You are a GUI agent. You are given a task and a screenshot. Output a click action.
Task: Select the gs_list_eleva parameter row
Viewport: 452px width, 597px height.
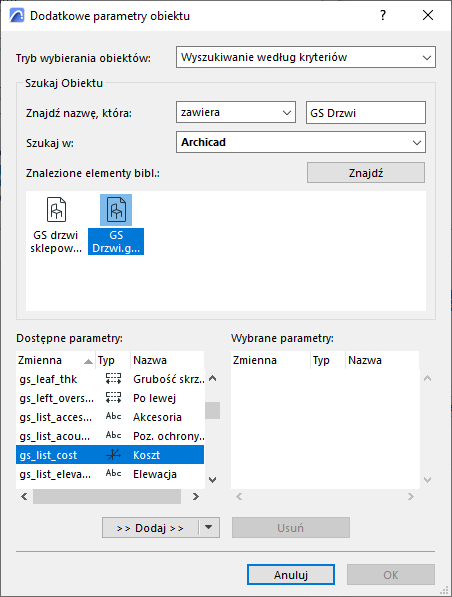coord(110,474)
